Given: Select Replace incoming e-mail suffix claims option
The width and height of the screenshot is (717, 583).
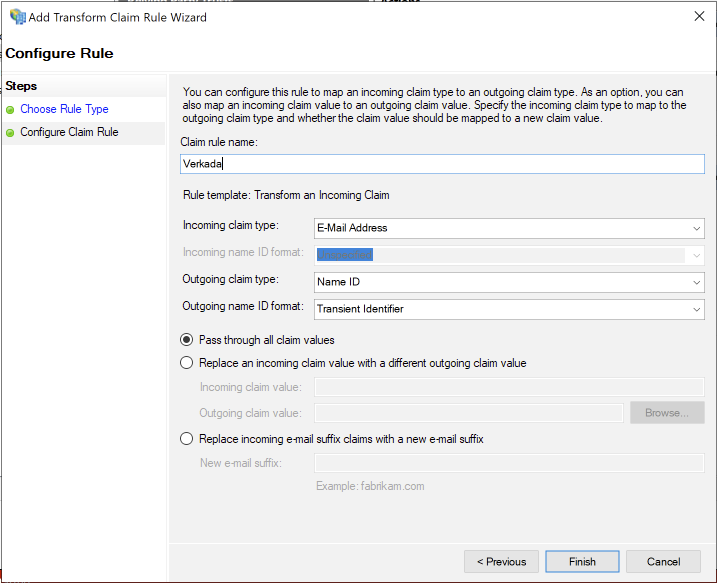Looking at the screenshot, I should (187, 439).
